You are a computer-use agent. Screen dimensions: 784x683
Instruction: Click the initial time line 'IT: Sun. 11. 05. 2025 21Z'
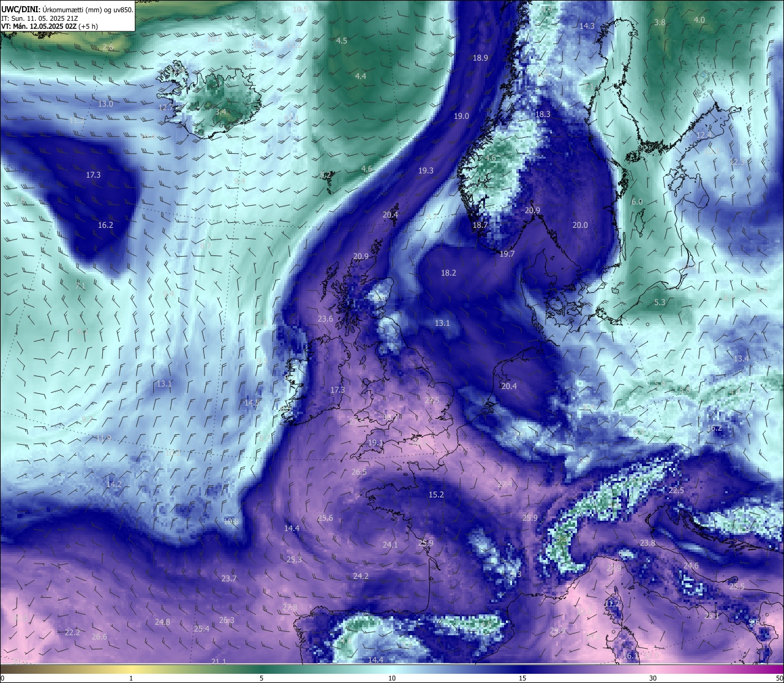[39, 18]
